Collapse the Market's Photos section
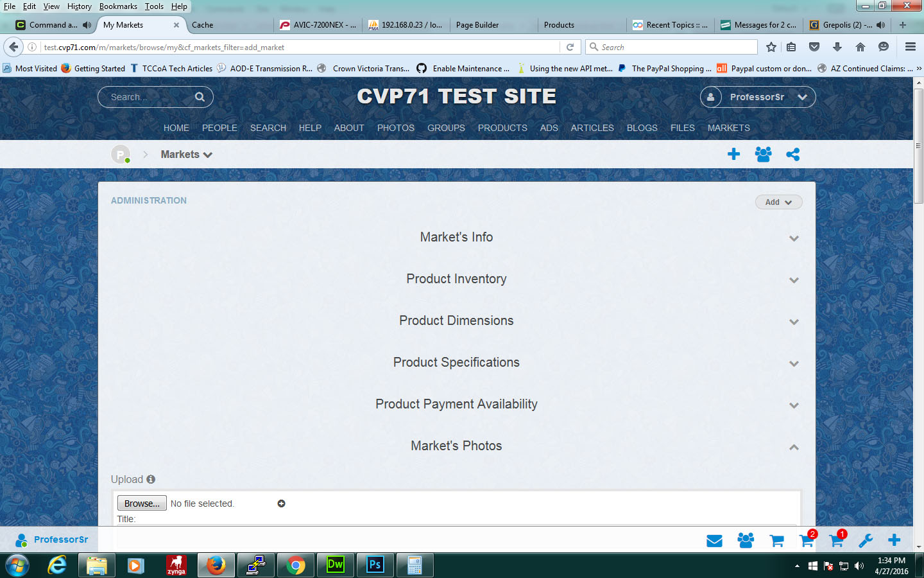Screen dimensions: 924x578 click(x=456, y=446)
